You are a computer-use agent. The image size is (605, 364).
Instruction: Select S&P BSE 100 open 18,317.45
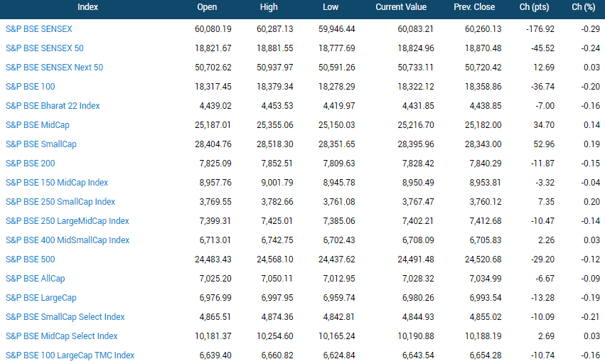213,87
